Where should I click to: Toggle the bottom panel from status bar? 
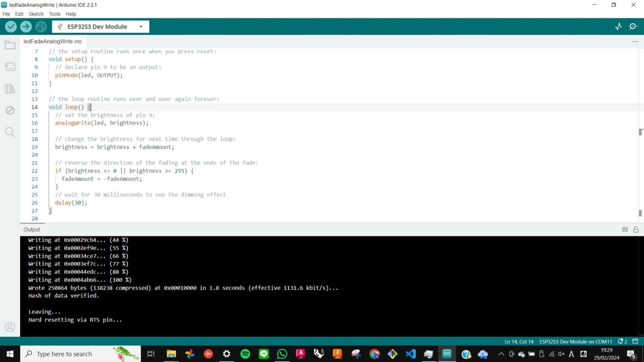click(x=635, y=342)
